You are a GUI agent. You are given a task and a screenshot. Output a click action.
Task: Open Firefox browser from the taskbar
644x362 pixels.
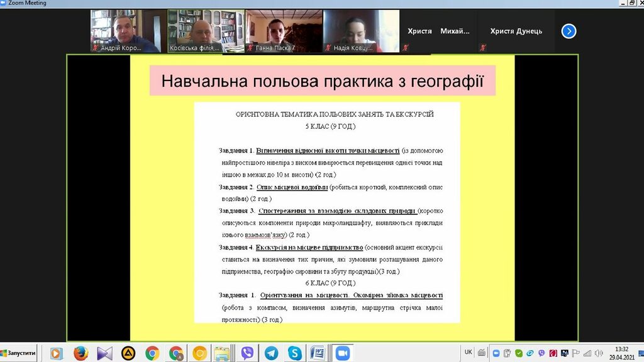click(80, 353)
